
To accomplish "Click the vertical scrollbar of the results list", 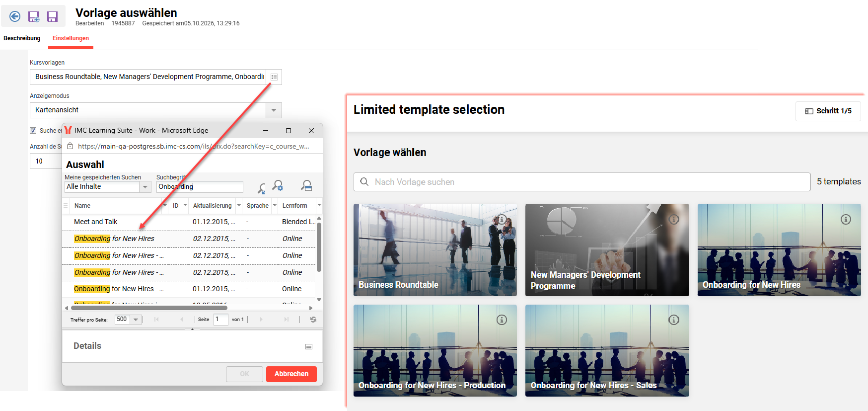I will 319,247.
